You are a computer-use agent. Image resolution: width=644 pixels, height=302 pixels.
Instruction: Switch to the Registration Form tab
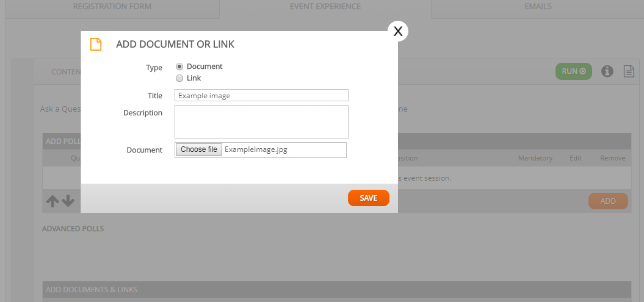[x=112, y=7]
